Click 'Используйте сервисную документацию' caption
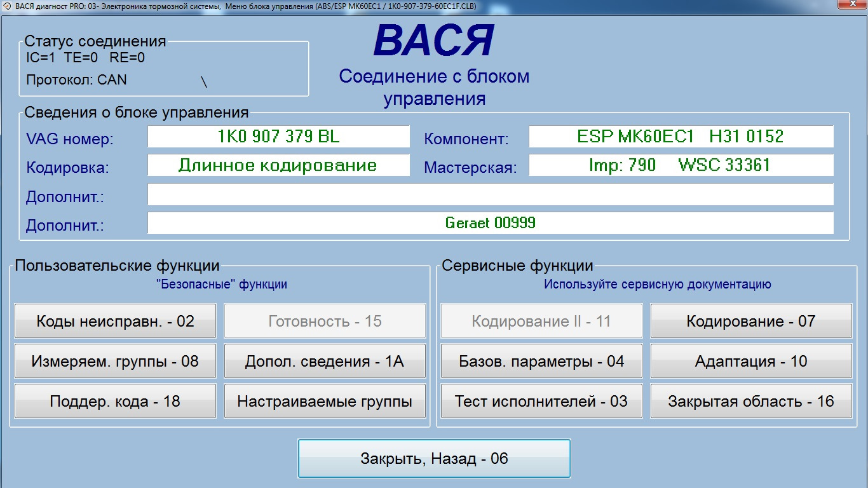868x488 pixels. point(658,284)
